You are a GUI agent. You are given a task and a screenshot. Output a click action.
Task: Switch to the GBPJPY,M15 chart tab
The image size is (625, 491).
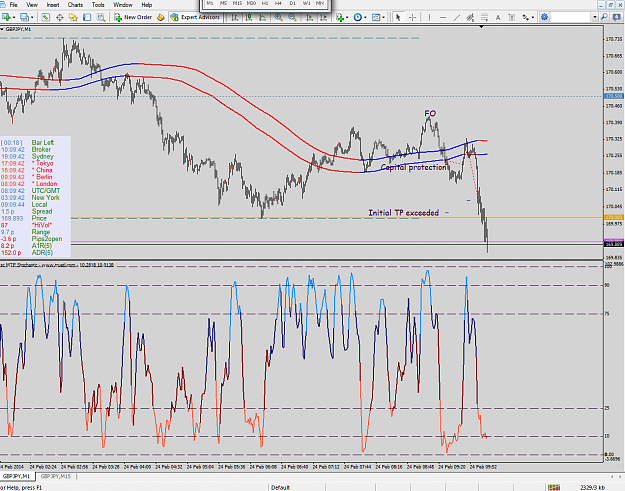pos(55,476)
